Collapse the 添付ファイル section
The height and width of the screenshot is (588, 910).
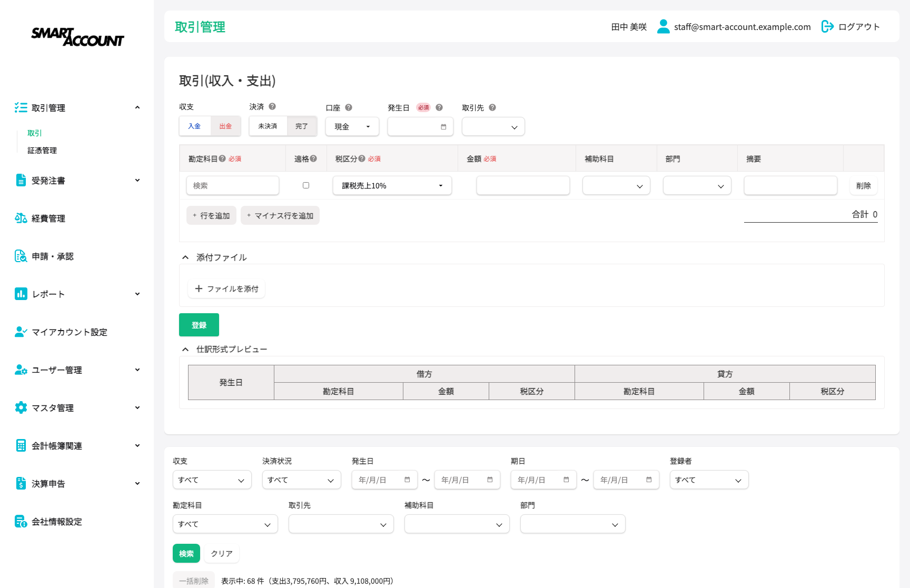[185, 257]
